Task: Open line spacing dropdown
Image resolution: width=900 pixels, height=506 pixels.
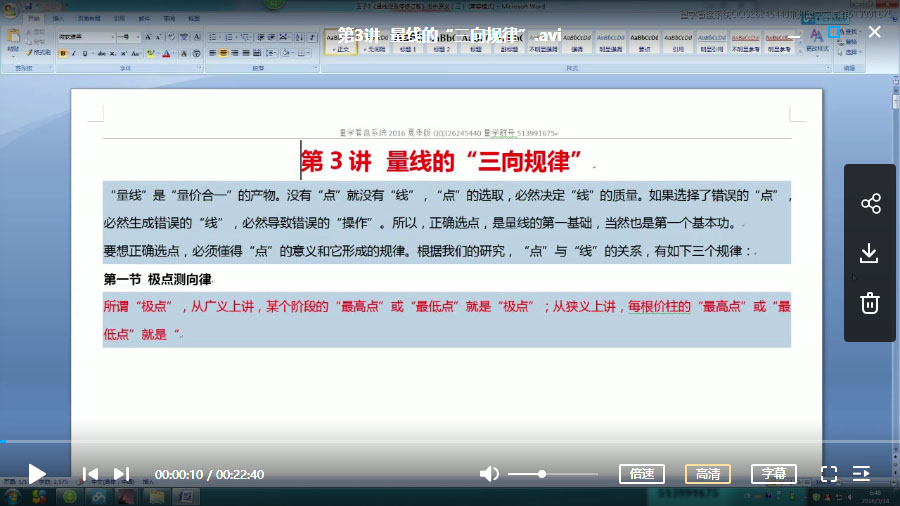Action: tap(271, 53)
